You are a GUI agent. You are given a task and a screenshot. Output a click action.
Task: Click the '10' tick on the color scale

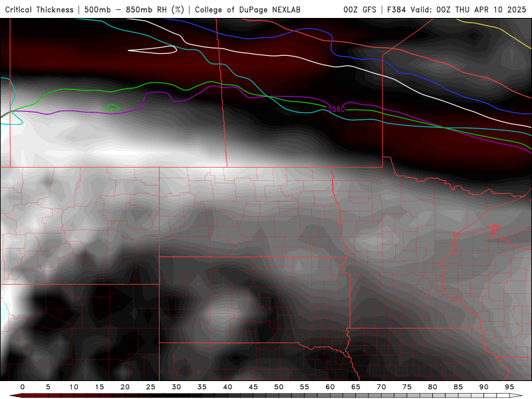(x=74, y=387)
